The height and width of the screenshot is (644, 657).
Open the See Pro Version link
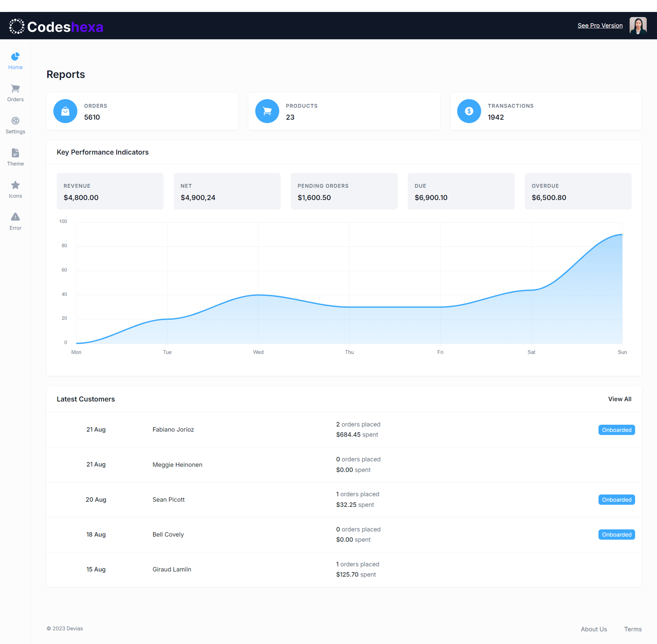[x=600, y=25]
